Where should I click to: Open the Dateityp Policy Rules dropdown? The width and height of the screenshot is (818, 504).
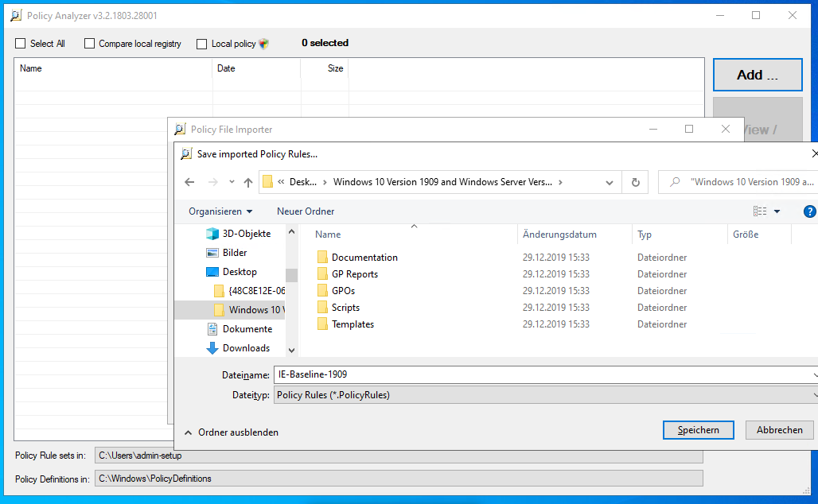[x=546, y=395]
